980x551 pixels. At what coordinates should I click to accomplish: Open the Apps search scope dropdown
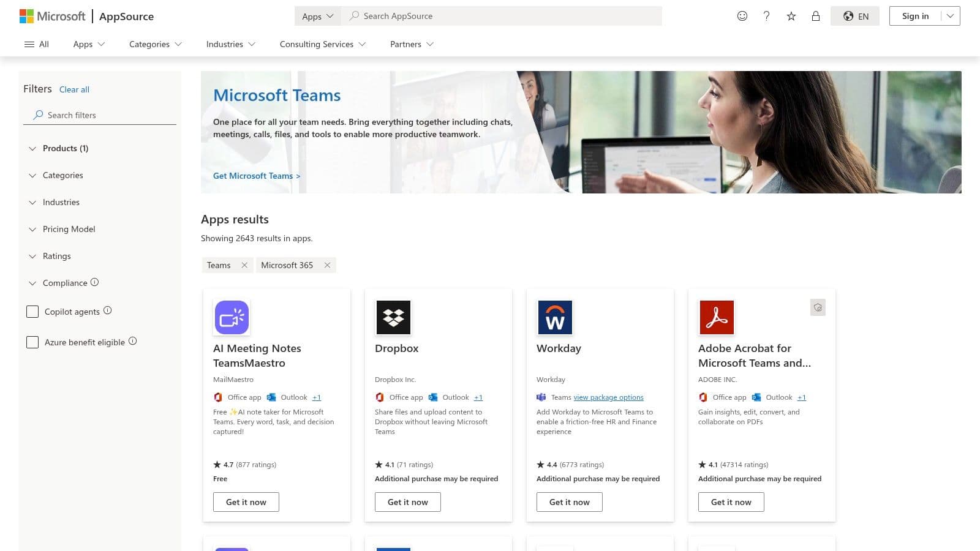(317, 16)
